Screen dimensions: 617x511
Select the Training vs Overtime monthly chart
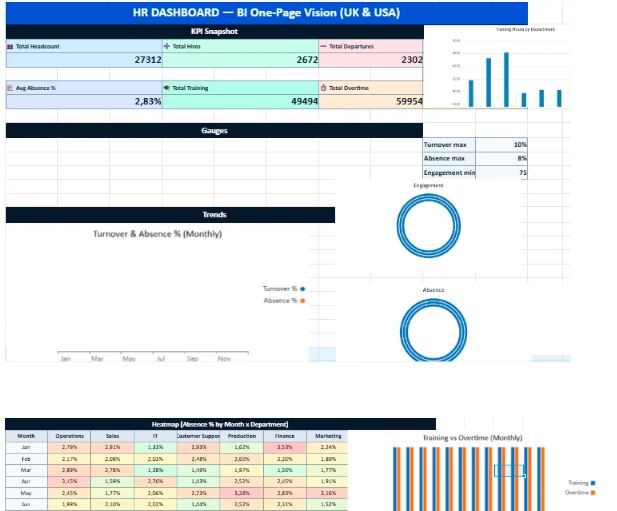coord(472,474)
